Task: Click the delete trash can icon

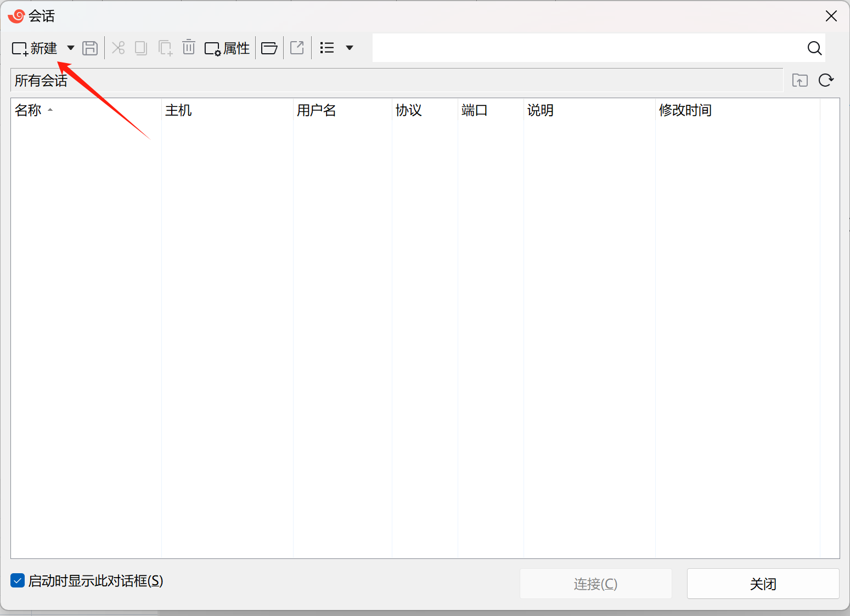Action: [189, 48]
